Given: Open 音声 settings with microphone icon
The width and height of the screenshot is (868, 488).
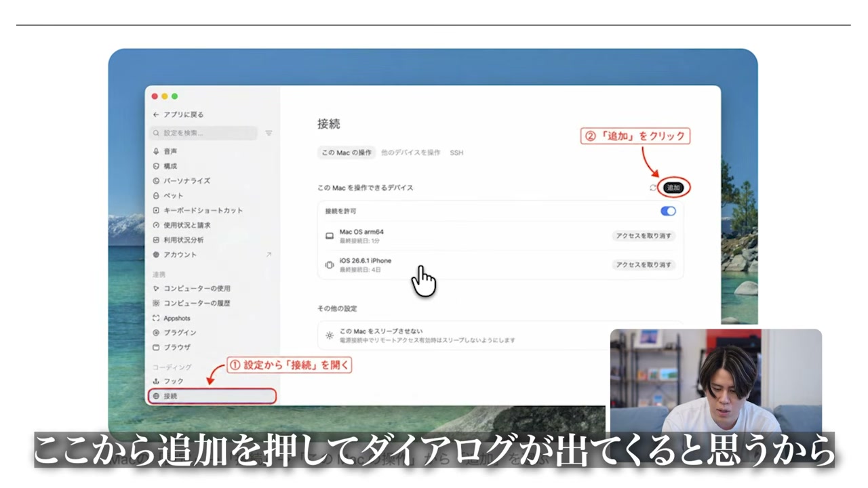Looking at the screenshot, I should click(165, 151).
